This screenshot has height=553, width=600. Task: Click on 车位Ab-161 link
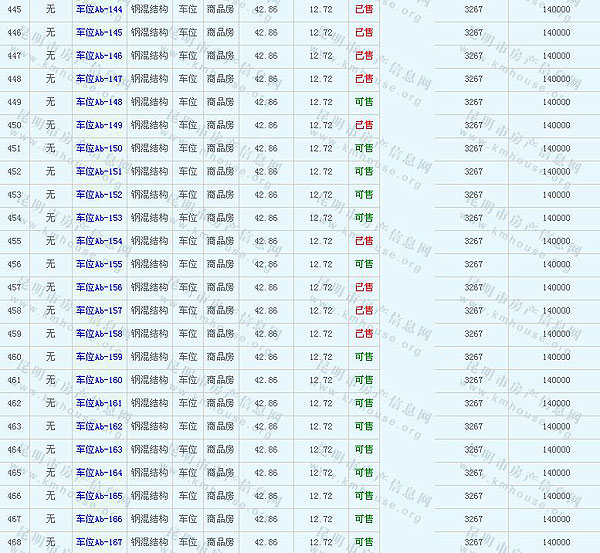(x=99, y=403)
